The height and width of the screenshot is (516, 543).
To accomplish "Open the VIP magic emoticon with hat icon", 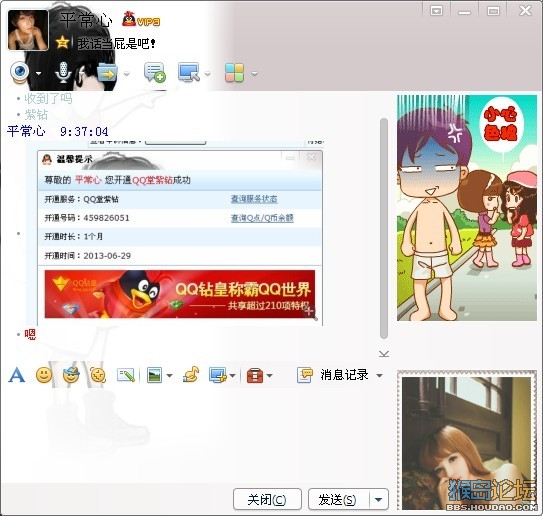I will click(71, 375).
